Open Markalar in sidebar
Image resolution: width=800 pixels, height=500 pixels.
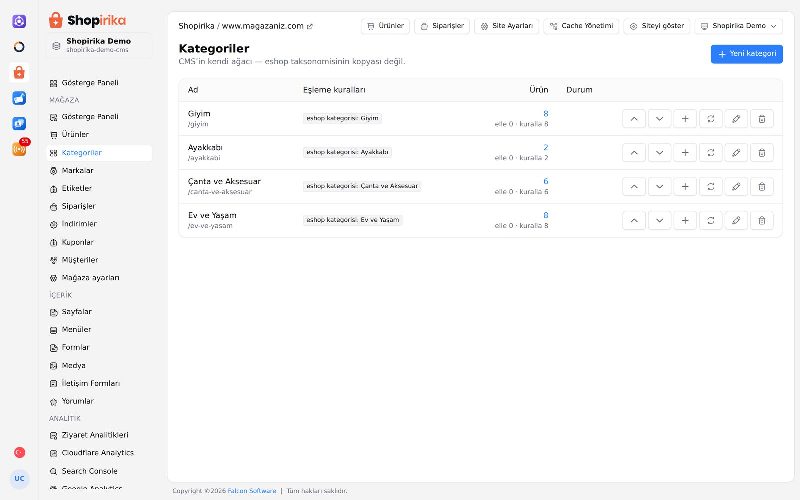[x=98, y=170]
